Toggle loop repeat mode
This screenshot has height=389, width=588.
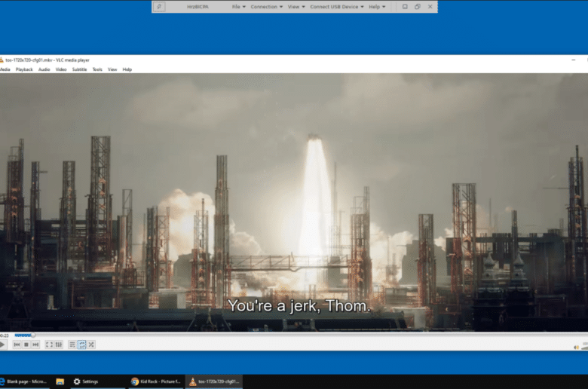tap(81, 345)
